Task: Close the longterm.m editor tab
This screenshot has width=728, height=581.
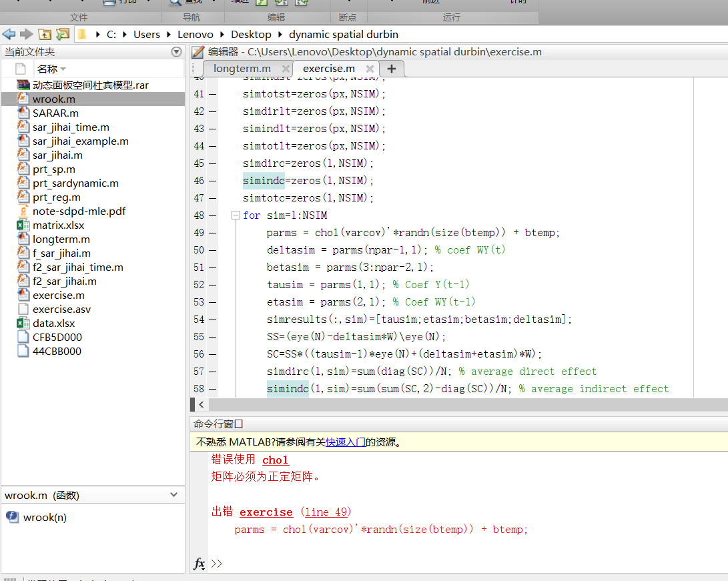Action: (286, 69)
